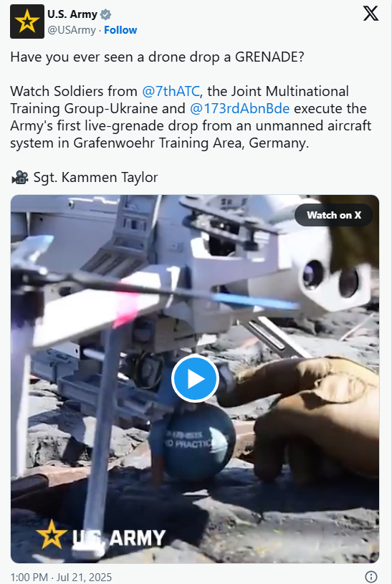
Task: Click the movie camera emoji credit
Action: tap(20, 177)
